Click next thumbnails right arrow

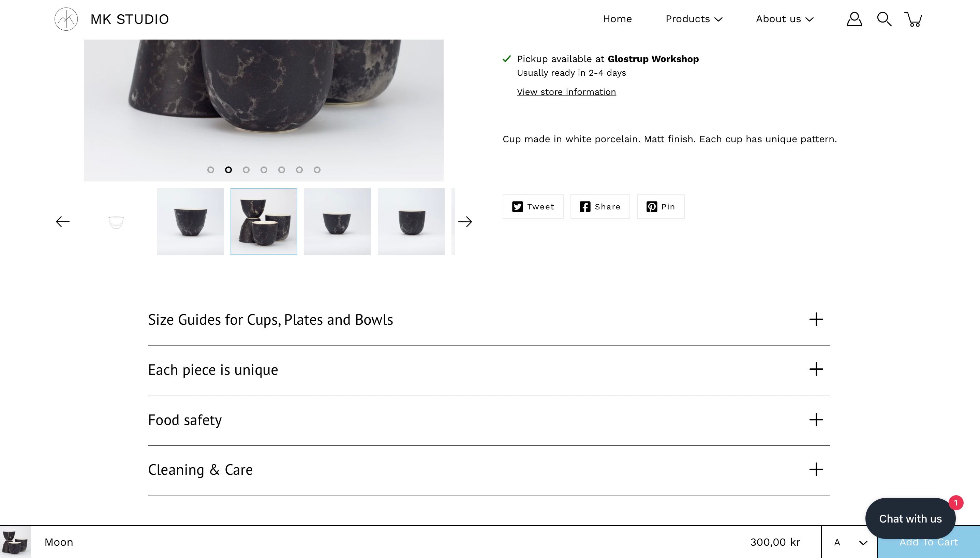pos(465,221)
